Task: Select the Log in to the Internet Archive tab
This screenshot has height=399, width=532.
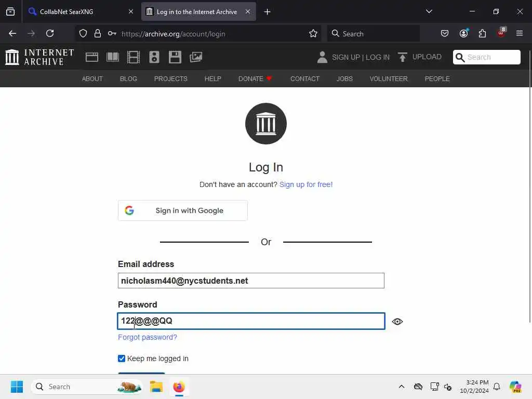Action: coord(199,12)
